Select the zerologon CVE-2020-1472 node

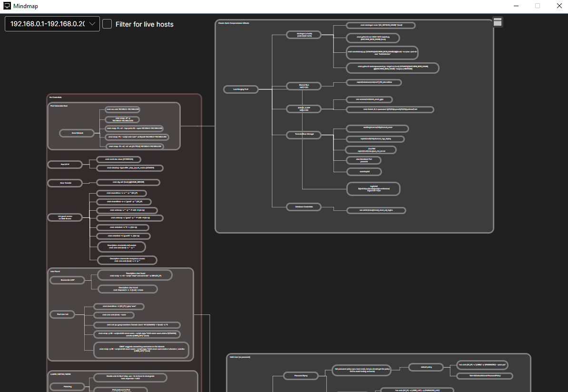coord(303,35)
